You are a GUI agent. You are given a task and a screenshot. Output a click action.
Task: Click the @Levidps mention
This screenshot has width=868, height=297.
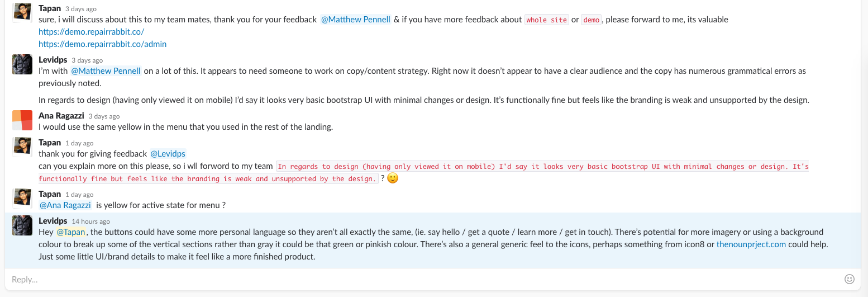168,154
